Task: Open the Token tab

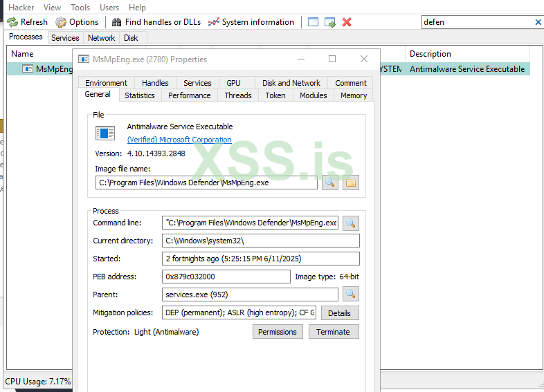Action: coord(275,95)
